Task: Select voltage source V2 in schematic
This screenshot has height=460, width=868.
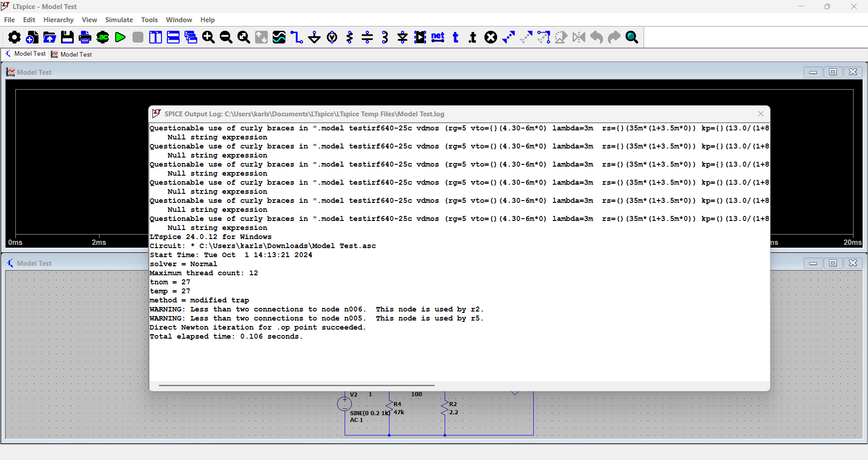Action: point(345,403)
